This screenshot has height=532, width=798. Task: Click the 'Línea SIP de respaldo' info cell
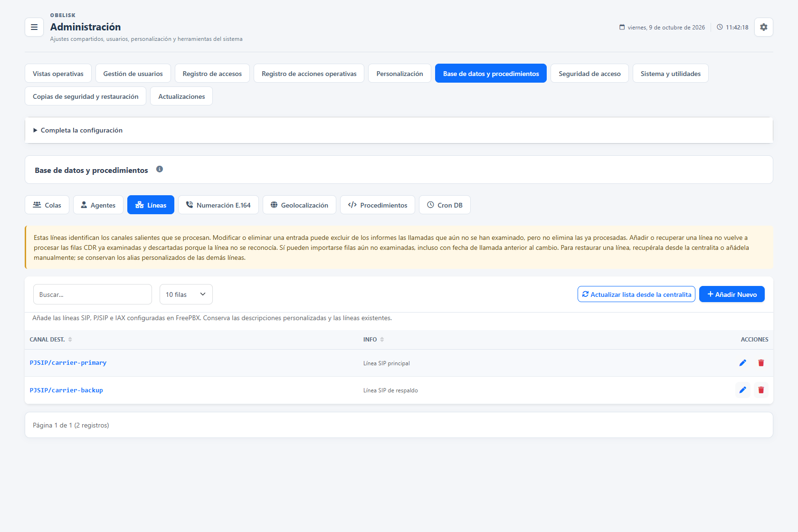point(390,390)
